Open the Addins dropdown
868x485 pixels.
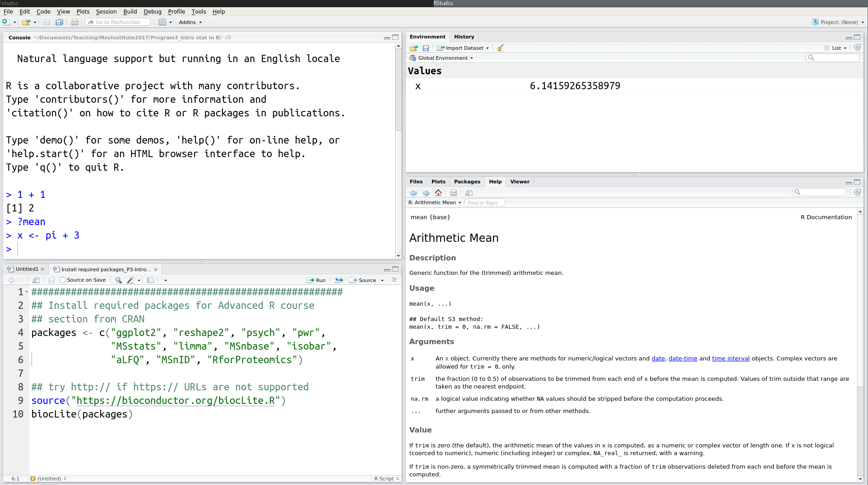190,22
